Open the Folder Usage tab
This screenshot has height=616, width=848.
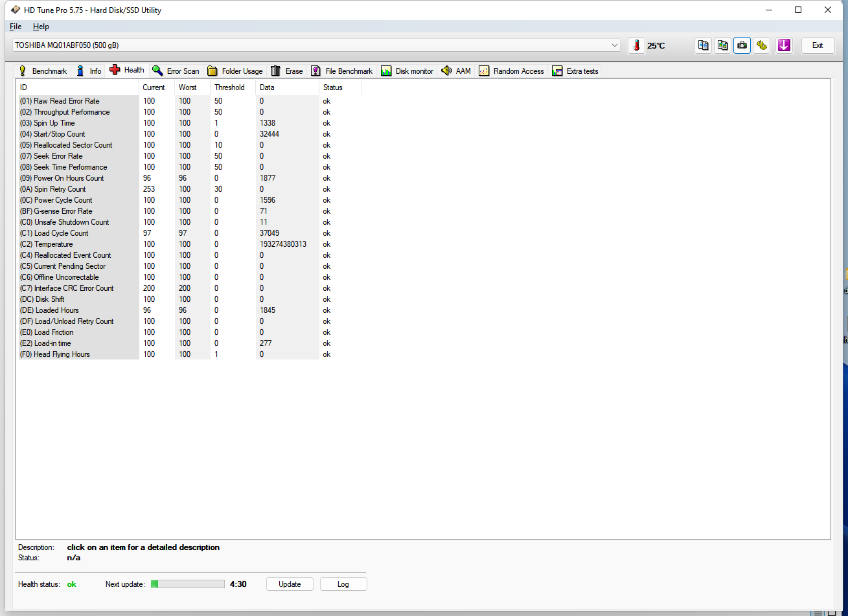(x=235, y=71)
